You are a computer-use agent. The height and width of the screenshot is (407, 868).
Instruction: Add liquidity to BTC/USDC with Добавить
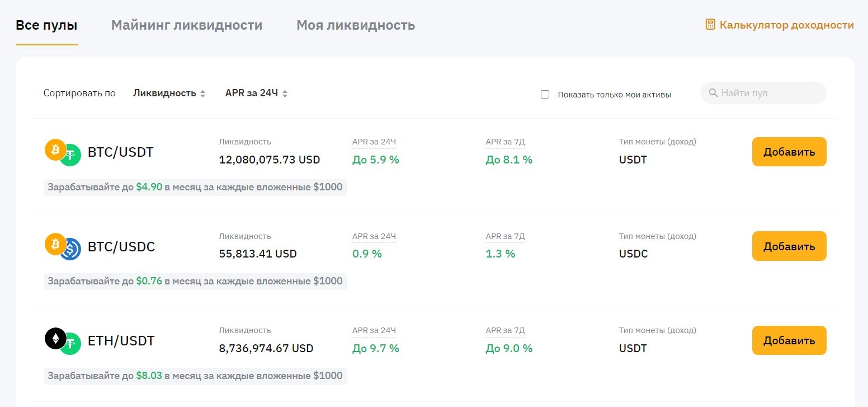789,246
